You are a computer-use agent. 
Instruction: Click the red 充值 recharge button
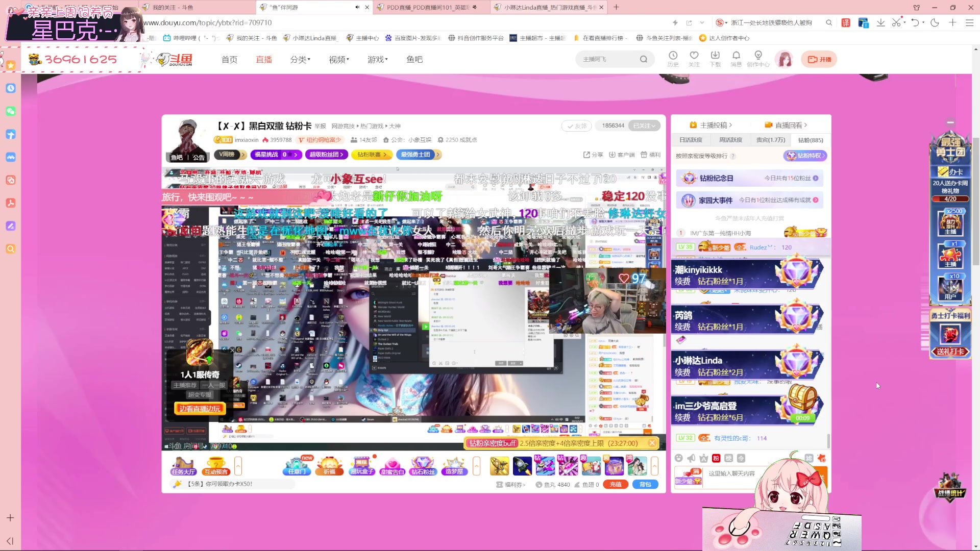point(616,484)
